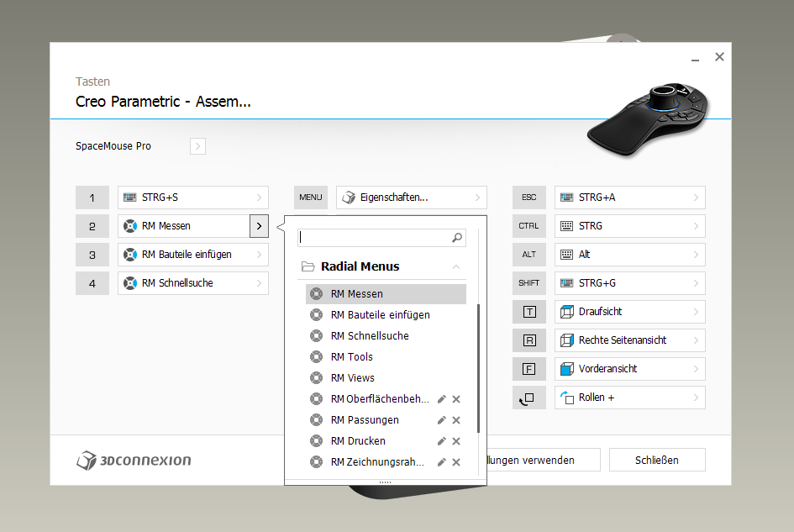This screenshot has width=794, height=532.
Task: Choose RM Tools radial menu
Action: 386,357
